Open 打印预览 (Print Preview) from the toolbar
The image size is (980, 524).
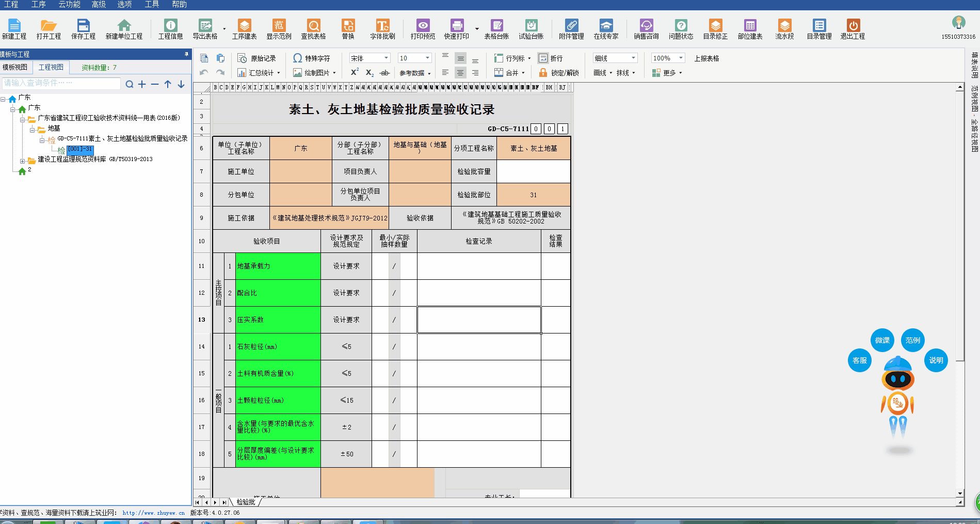(x=423, y=26)
